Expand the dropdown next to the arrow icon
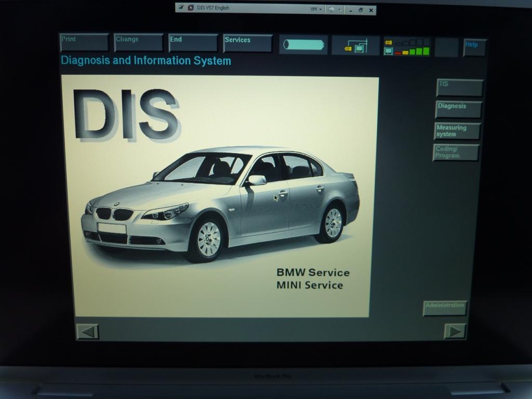532x399 pixels. pyautogui.click(x=340, y=10)
